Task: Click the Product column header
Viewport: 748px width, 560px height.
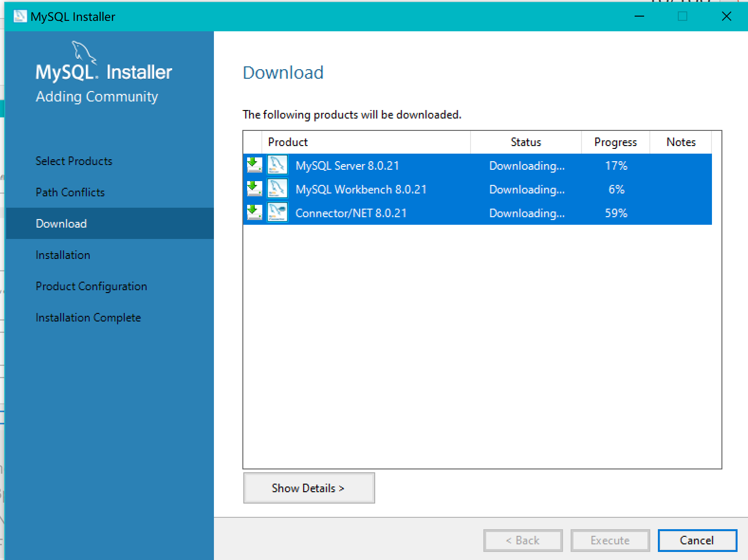Action: (x=366, y=142)
